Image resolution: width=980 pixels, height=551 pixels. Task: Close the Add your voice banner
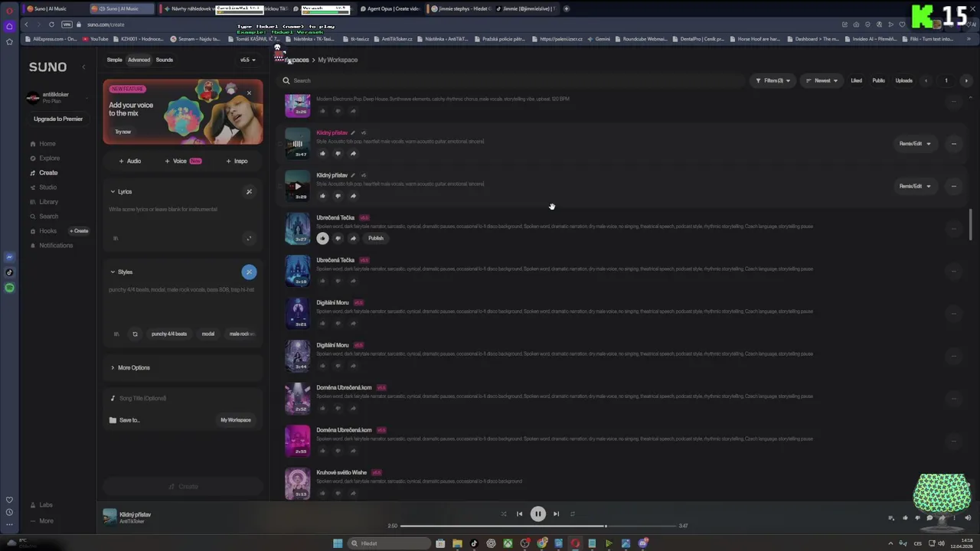coord(249,93)
